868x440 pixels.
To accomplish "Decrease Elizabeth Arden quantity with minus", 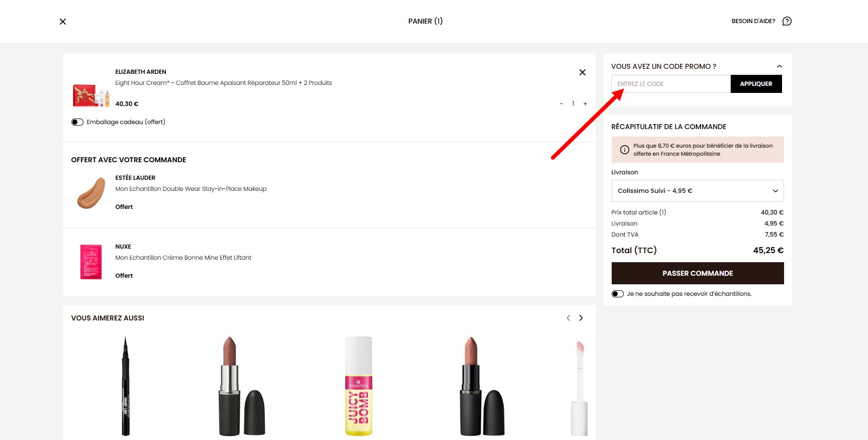I will pyautogui.click(x=561, y=103).
